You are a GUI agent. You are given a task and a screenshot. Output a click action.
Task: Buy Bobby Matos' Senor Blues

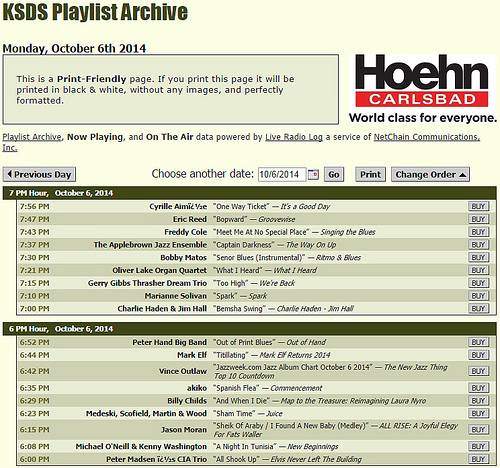478,257
